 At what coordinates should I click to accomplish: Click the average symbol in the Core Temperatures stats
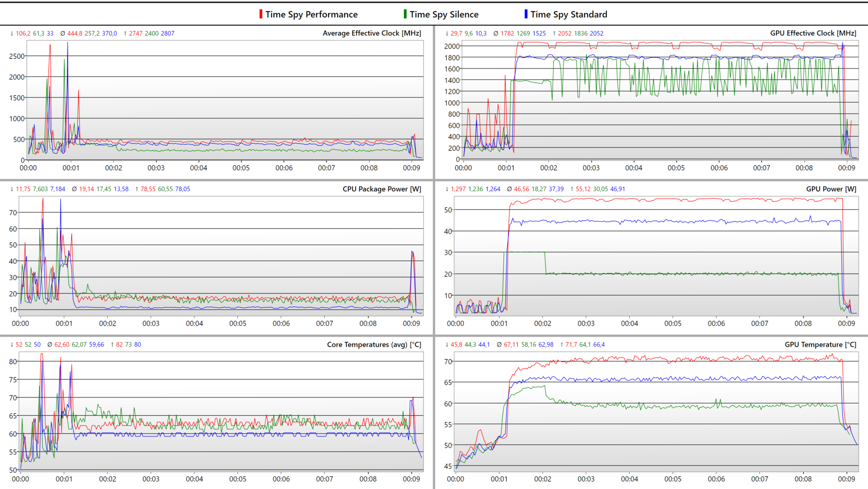tap(50, 345)
